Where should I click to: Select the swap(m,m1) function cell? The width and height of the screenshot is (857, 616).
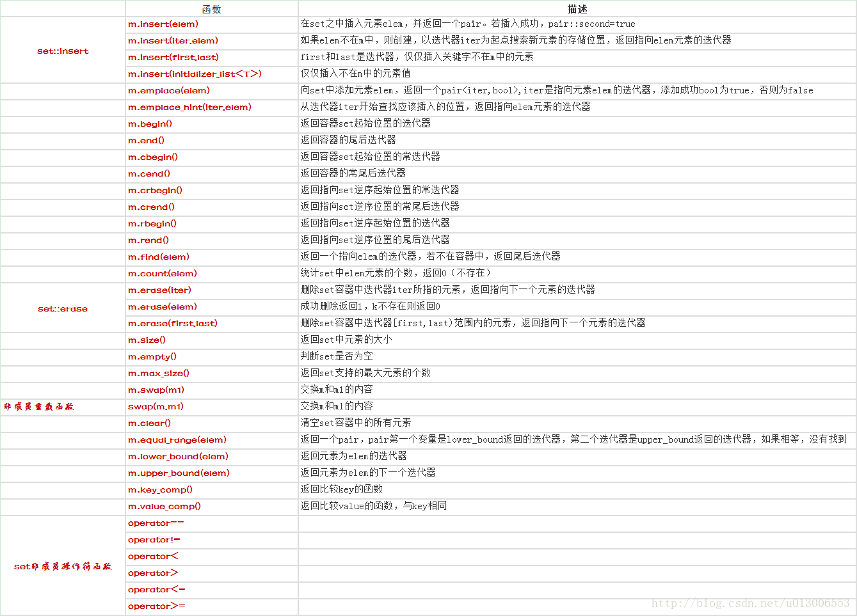(212, 407)
